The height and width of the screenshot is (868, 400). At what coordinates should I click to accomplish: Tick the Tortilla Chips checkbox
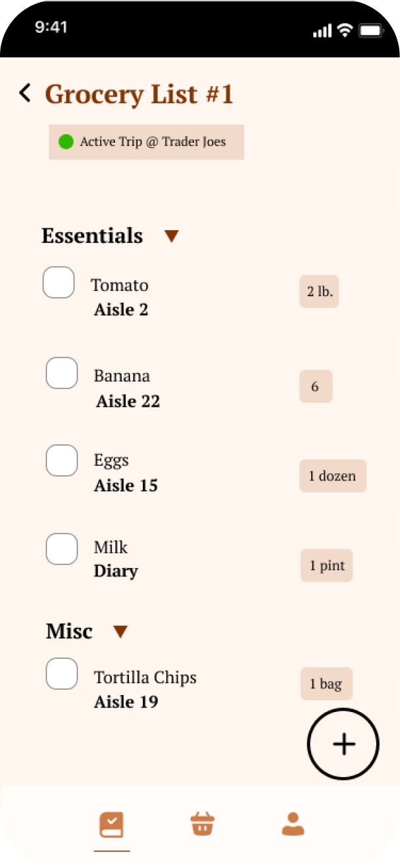[62, 673]
